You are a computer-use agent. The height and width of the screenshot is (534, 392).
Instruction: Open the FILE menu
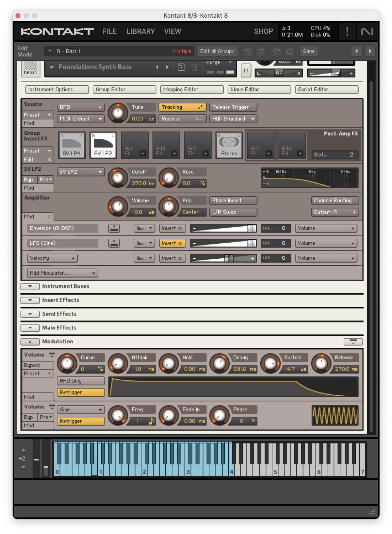[110, 31]
